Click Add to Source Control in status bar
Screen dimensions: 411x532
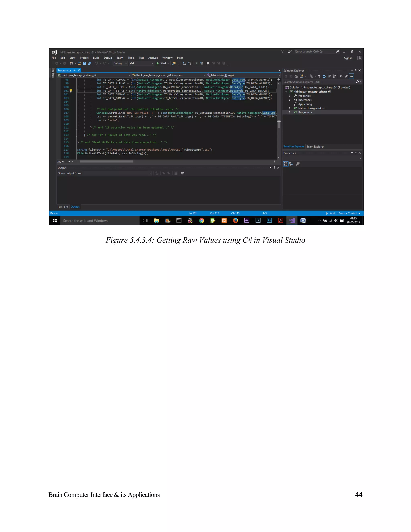click(343, 213)
